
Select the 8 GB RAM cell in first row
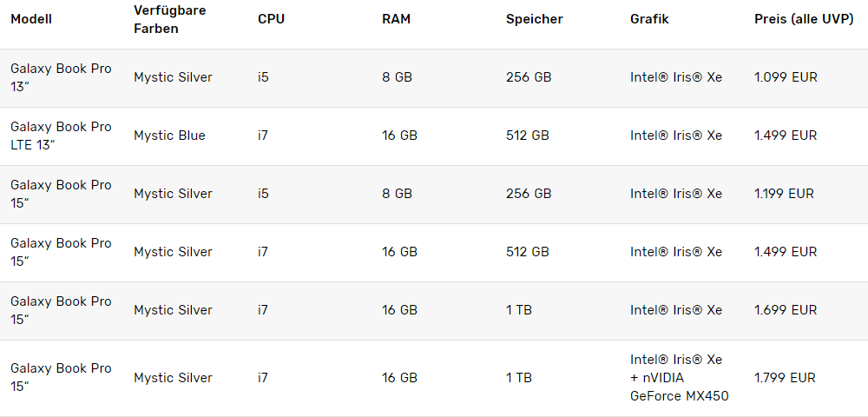[x=397, y=77]
